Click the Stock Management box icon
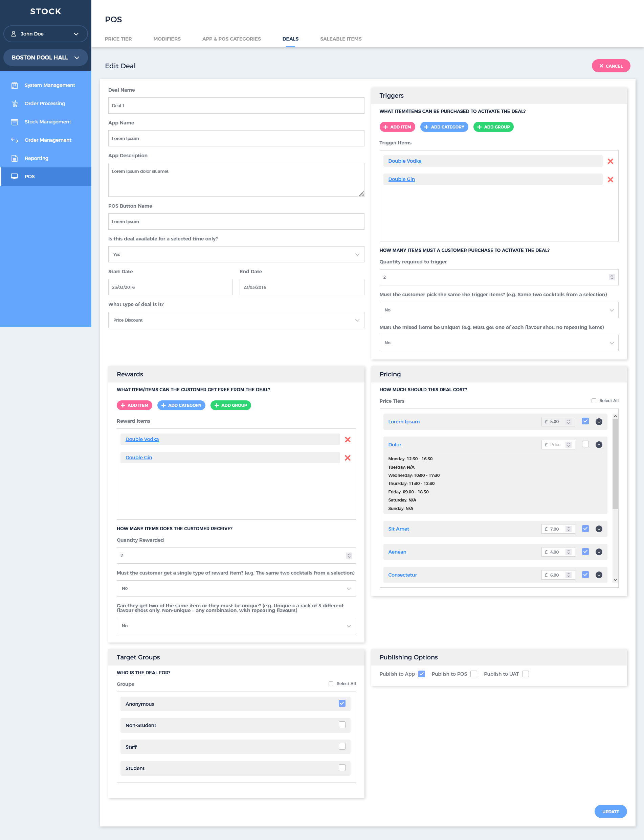The height and width of the screenshot is (840, 644). pyautogui.click(x=15, y=122)
